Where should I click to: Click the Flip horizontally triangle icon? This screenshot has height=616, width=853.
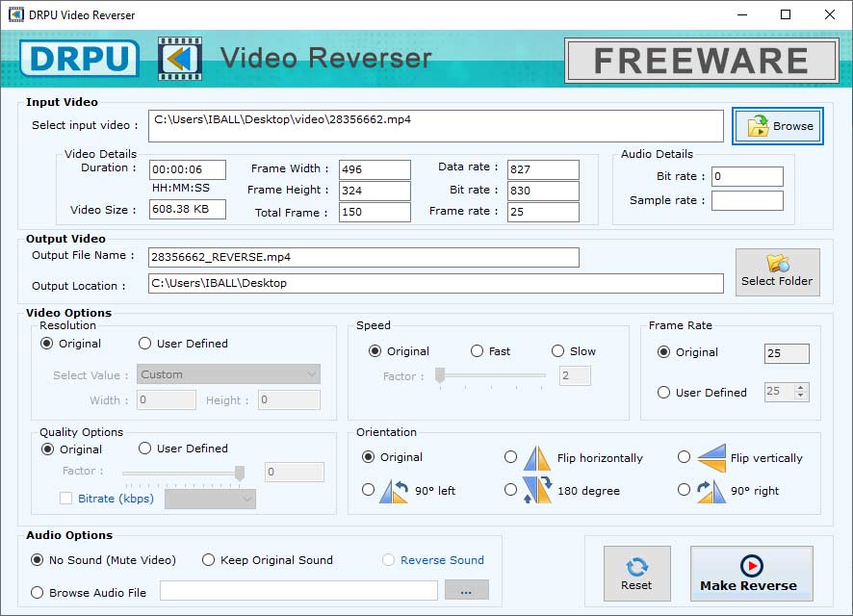point(537,458)
